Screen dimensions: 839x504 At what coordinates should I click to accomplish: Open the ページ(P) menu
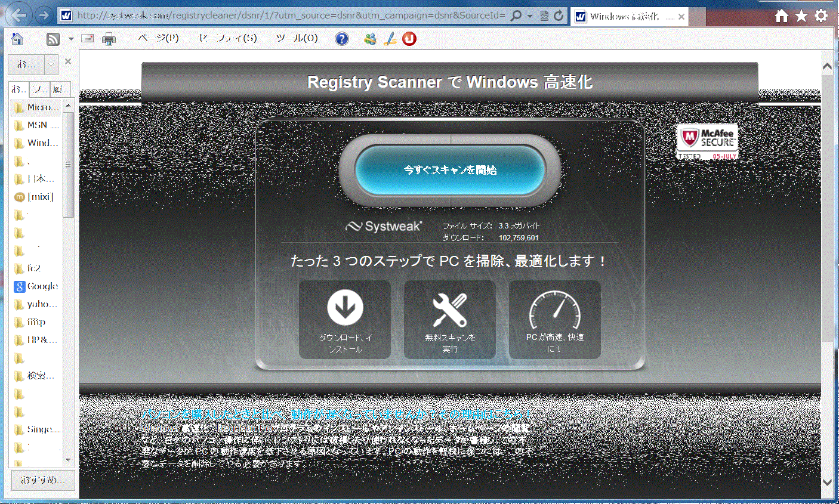158,38
